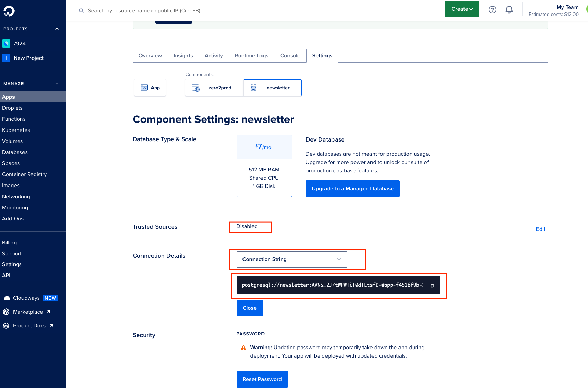The width and height of the screenshot is (588, 388).
Task: Click the zero2prod web service icon
Action: 196,88
